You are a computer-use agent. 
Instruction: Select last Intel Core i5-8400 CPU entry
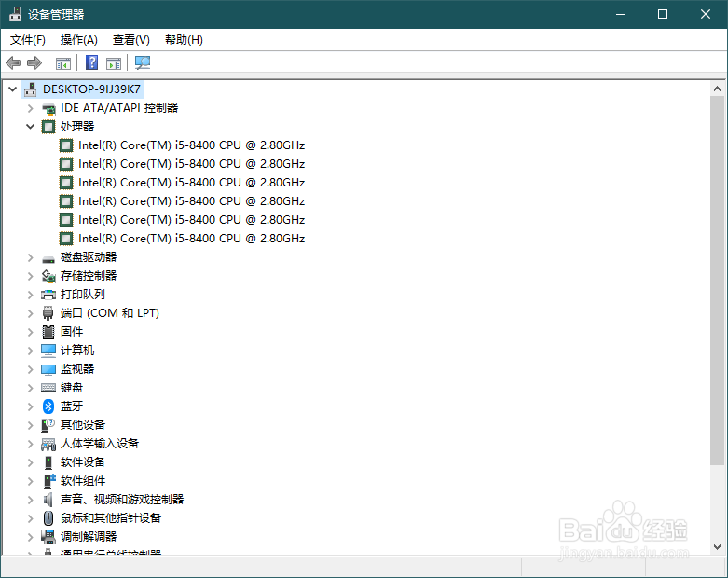(191, 238)
